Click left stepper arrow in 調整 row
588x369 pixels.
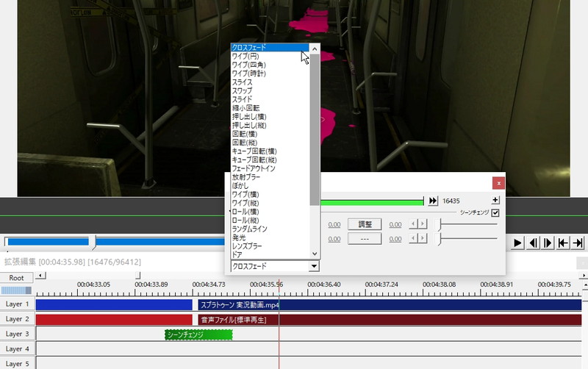tap(413, 224)
